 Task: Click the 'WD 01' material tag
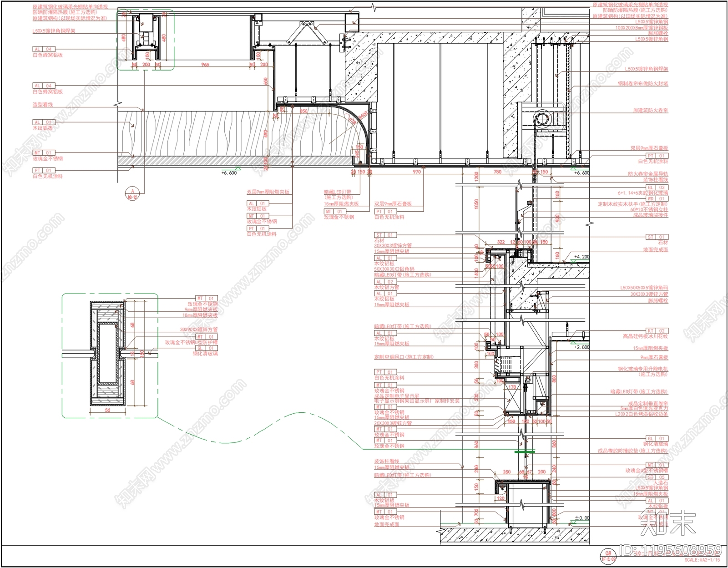[657, 199]
